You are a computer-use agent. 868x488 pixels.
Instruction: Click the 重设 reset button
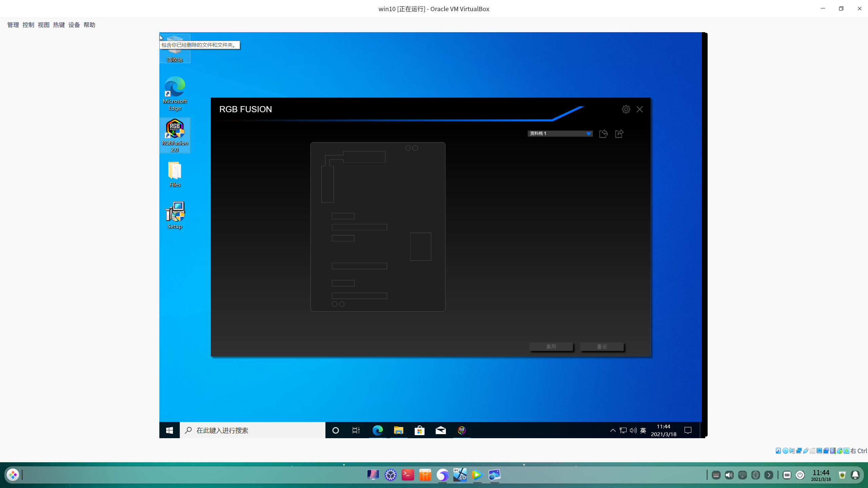click(601, 346)
